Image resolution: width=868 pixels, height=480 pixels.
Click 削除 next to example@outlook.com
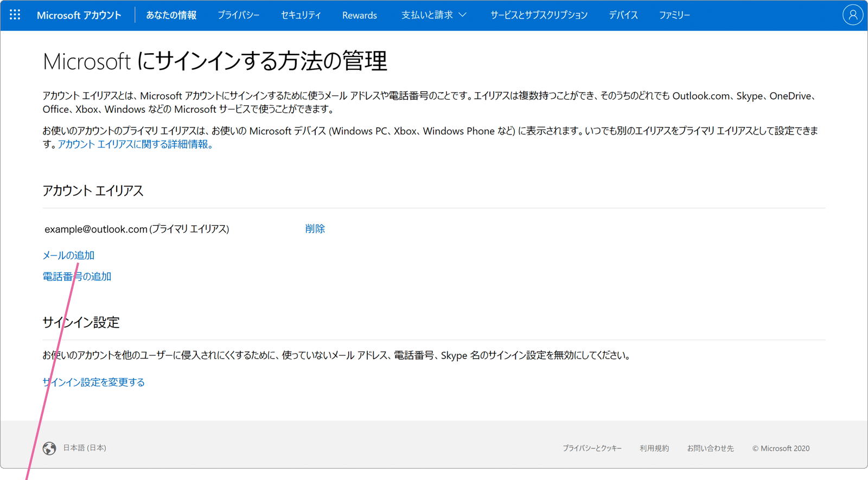(315, 229)
